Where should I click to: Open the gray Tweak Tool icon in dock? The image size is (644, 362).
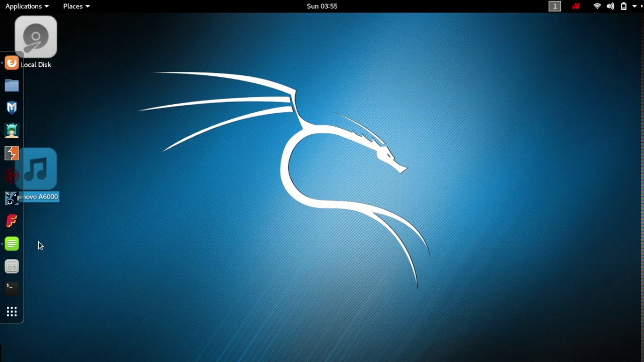pyautogui.click(x=12, y=266)
